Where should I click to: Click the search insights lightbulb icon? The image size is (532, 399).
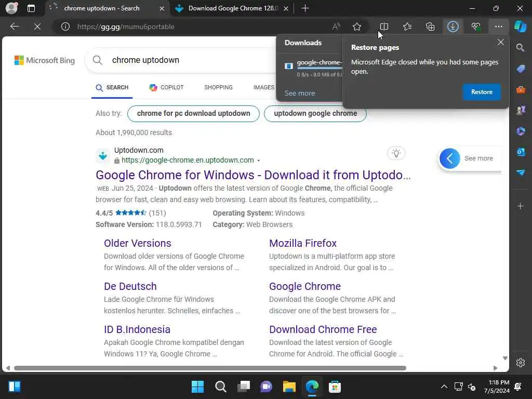[x=396, y=153]
